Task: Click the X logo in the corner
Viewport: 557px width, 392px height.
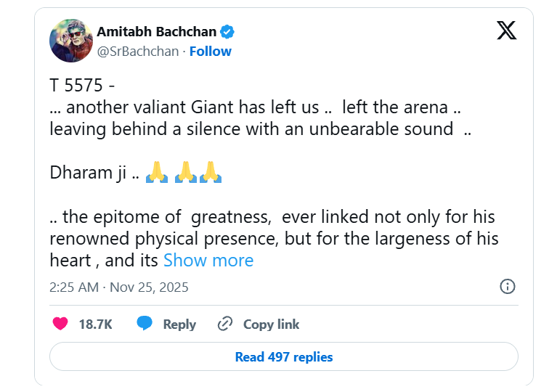Action: coord(506,30)
